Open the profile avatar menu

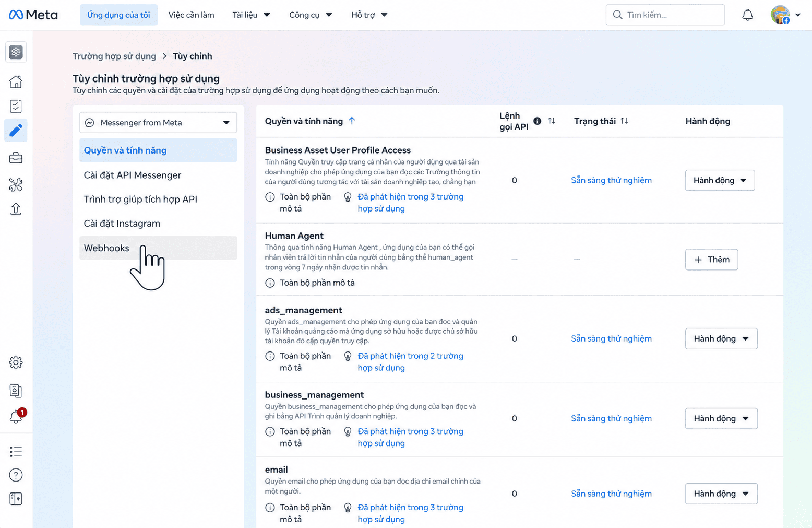(x=785, y=15)
